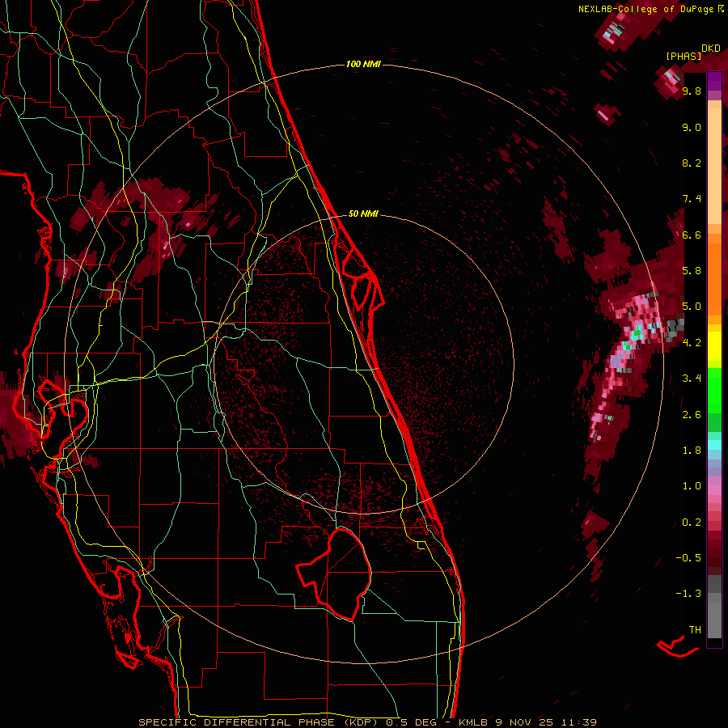Click the 0.2 legend value
The width and height of the screenshot is (728, 728).
click(x=692, y=523)
